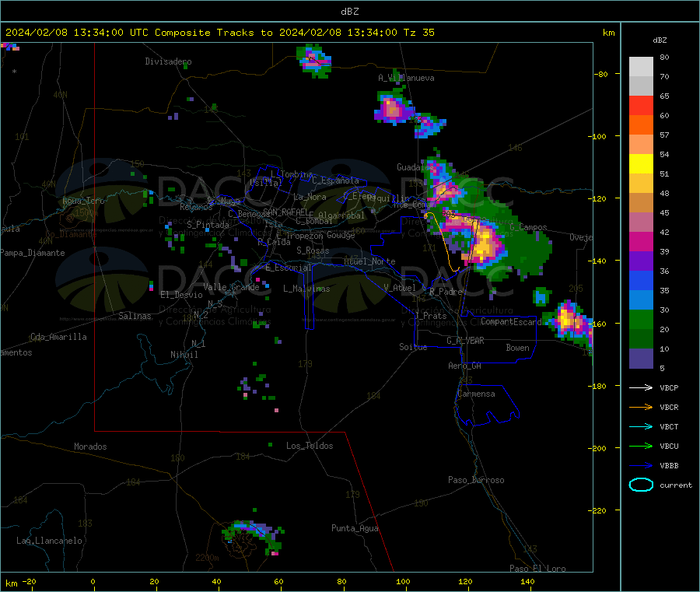
Task: Click the storm cell east of CompantEscard
Action: pos(569,321)
